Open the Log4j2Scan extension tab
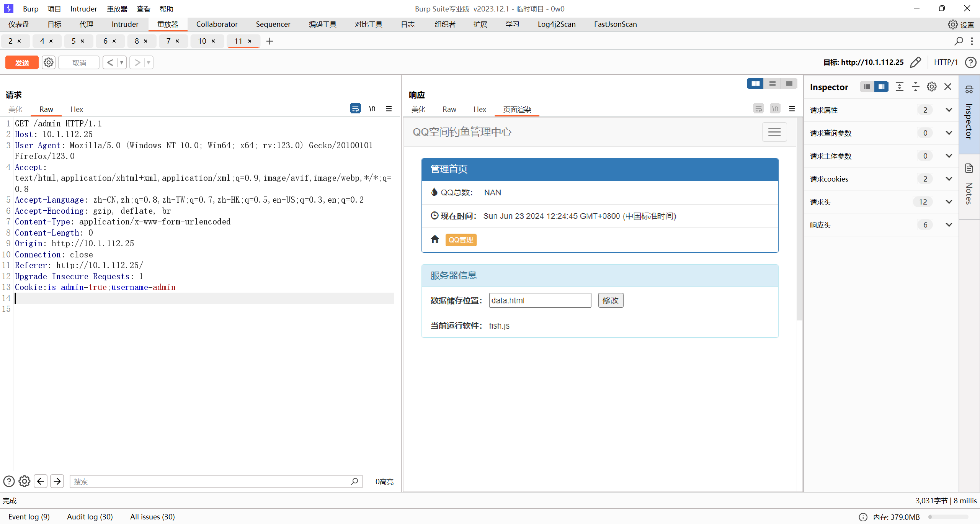This screenshot has width=980, height=524. (556, 24)
